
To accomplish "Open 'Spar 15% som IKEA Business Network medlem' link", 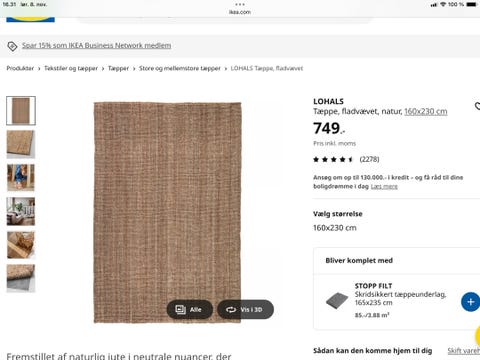I will coord(97,45).
